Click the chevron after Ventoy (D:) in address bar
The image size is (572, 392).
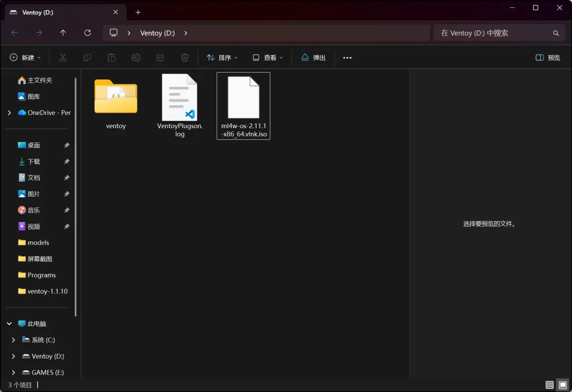[x=186, y=33]
